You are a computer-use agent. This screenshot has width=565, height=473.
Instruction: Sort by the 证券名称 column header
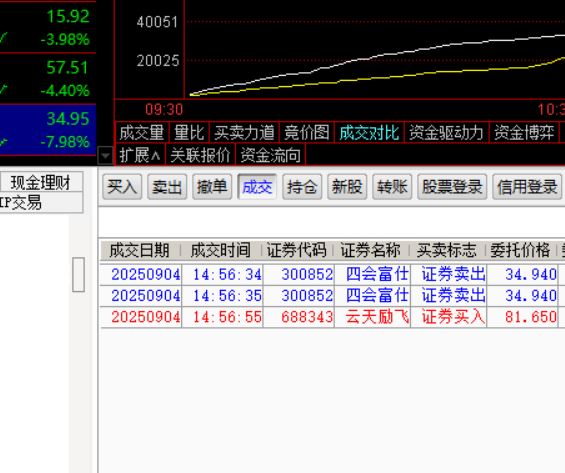371,250
